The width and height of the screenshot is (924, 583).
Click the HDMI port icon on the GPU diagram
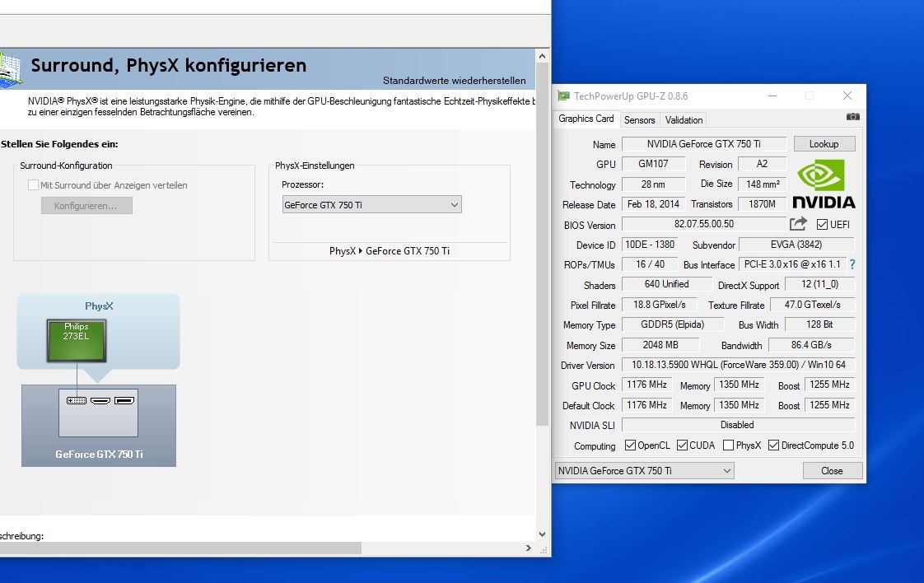click(100, 401)
